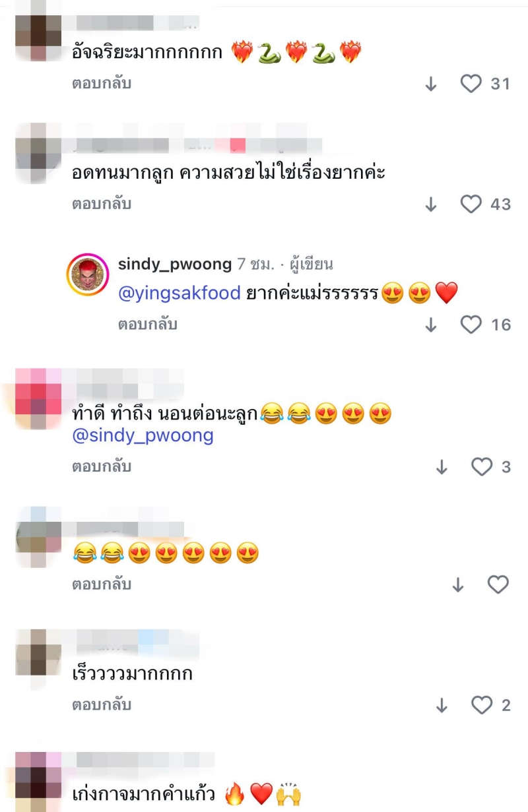
Task: Dislike sindy_pwoong's author reply
Action: (431, 325)
